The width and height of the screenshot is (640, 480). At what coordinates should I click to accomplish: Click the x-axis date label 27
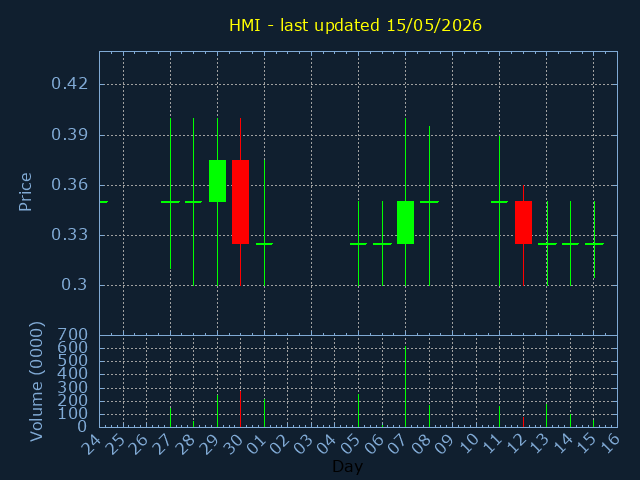[x=162, y=444]
